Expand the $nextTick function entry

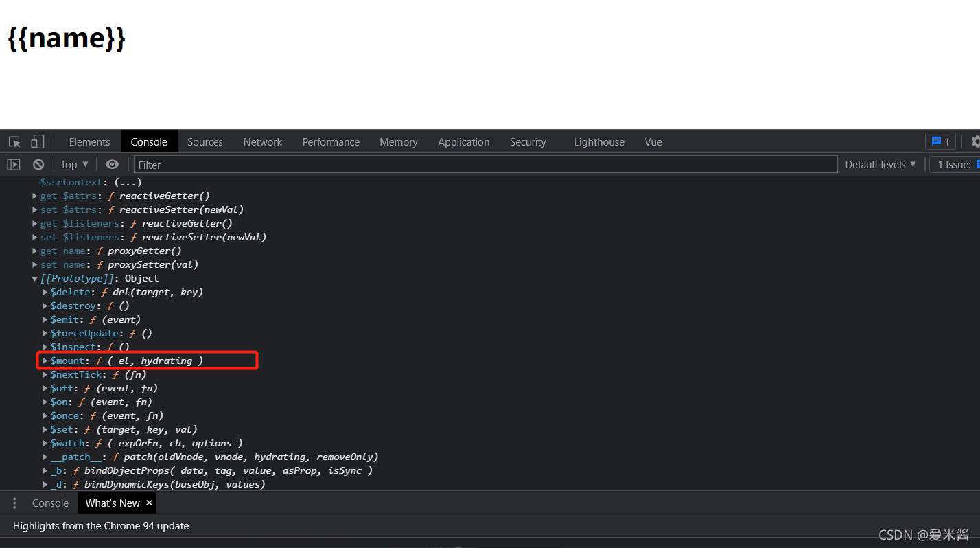45,375
